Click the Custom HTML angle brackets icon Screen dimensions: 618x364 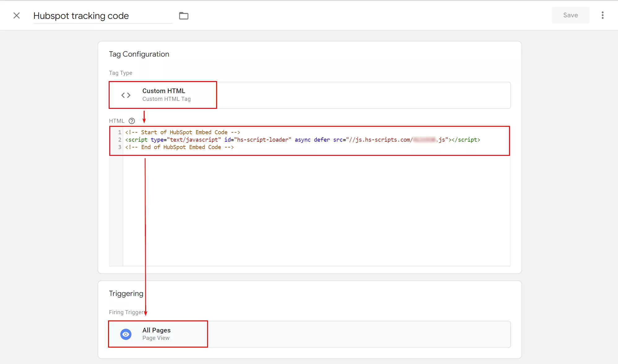coord(126,95)
